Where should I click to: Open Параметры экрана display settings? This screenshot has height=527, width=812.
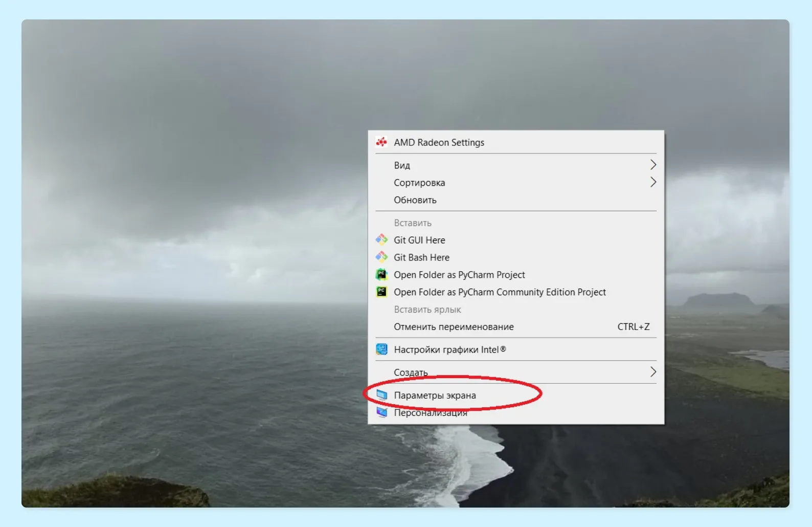[x=516, y=395]
